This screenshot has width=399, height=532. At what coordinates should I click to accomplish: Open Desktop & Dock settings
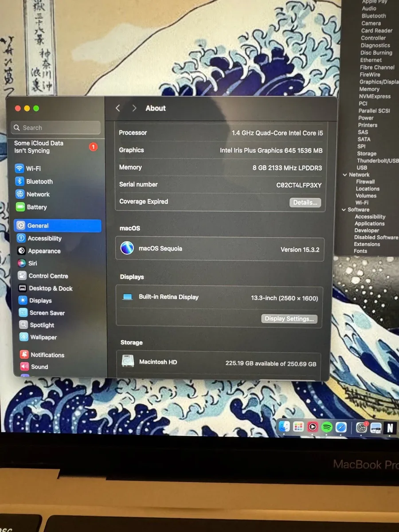pyautogui.click(x=45, y=288)
